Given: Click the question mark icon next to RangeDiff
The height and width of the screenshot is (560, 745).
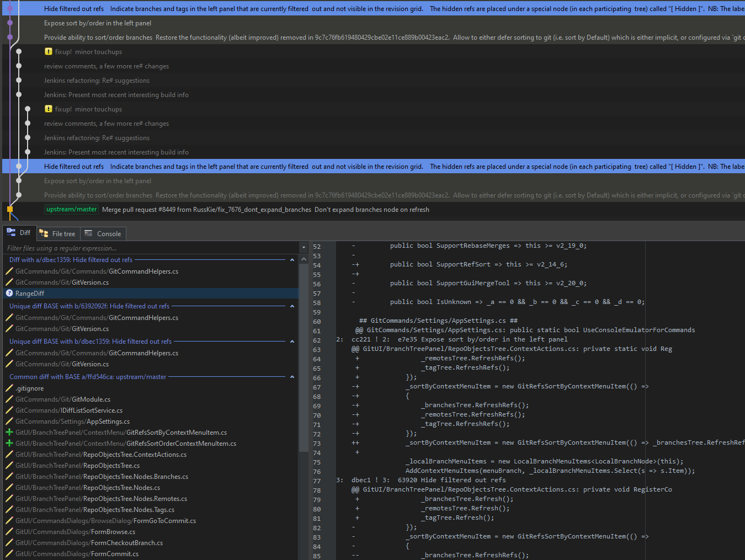Looking at the screenshot, I should (x=9, y=293).
